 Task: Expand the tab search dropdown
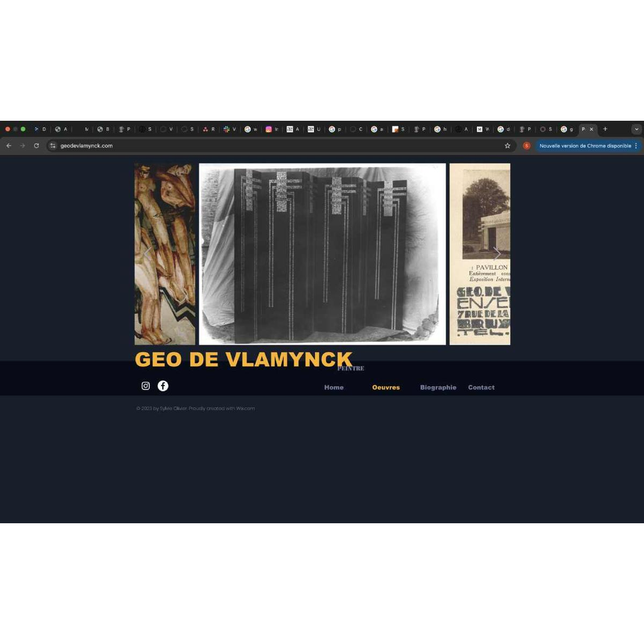point(636,129)
